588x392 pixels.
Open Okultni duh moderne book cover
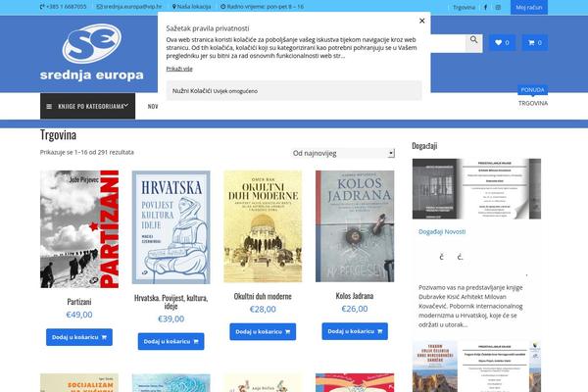[x=263, y=226]
